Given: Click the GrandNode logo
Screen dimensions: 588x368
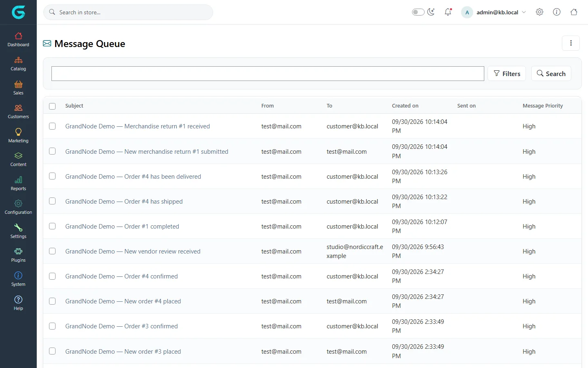Looking at the screenshot, I should pos(18,12).
